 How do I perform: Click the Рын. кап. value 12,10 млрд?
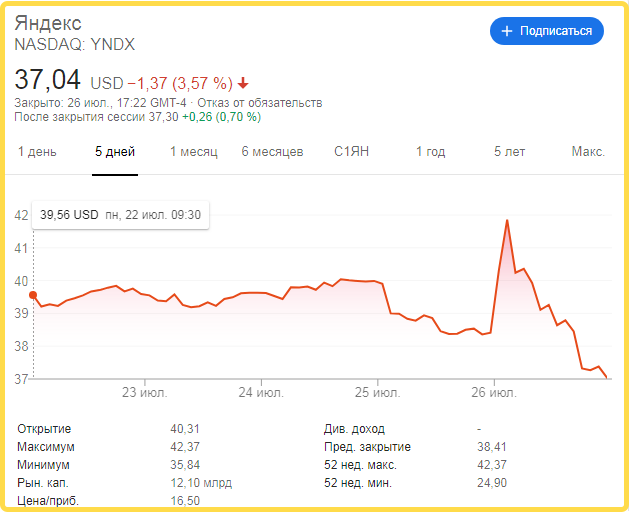(201, 483)
